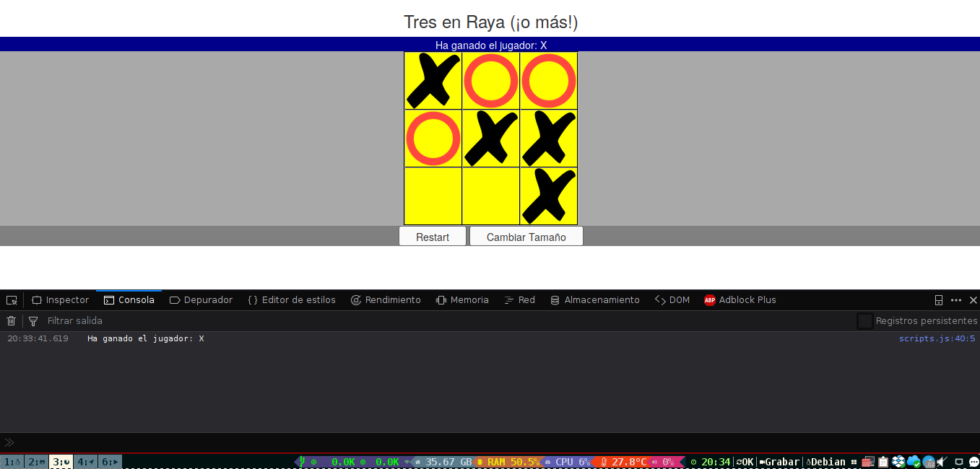This screenshot has width=980, height=469.
Task: Switch to workspace 3 in status bar
Action: click(x=61, y=462)
